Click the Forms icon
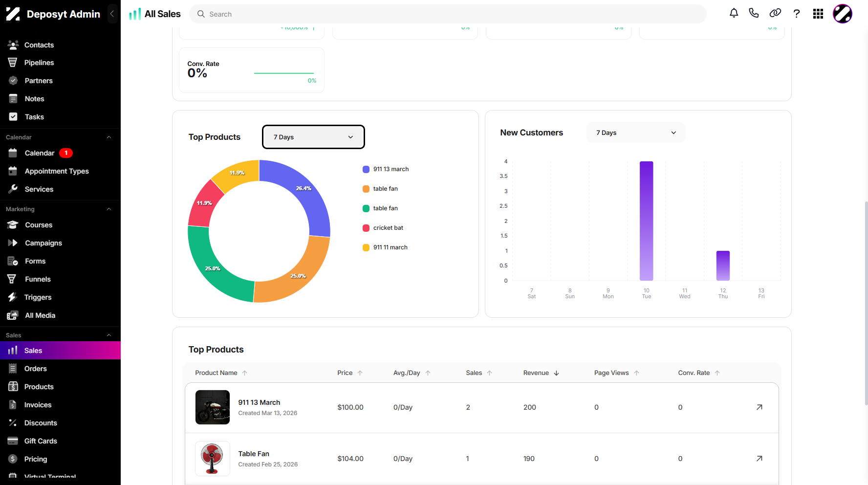Screen dimensions: 868x485 pyautogui.click(x=13, y=261)
